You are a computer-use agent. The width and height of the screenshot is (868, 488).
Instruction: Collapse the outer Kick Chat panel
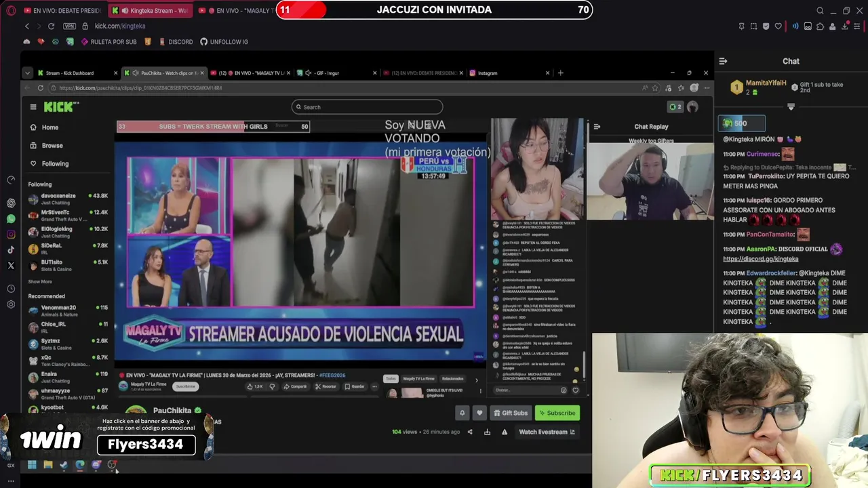(723, 61)
